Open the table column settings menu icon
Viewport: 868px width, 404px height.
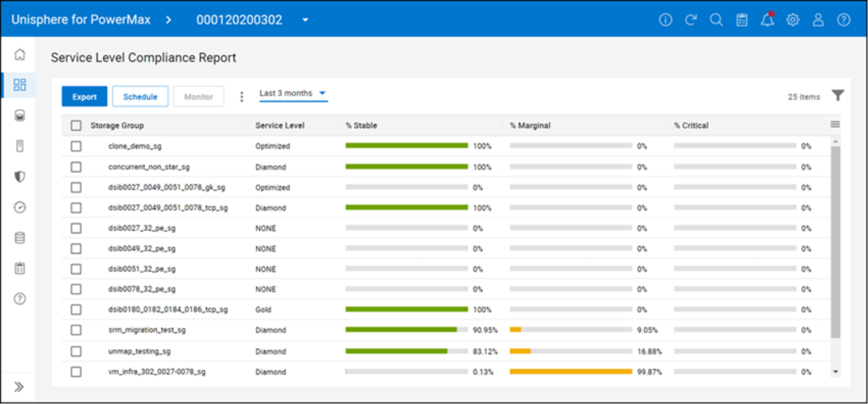click(x=835, y=125)
